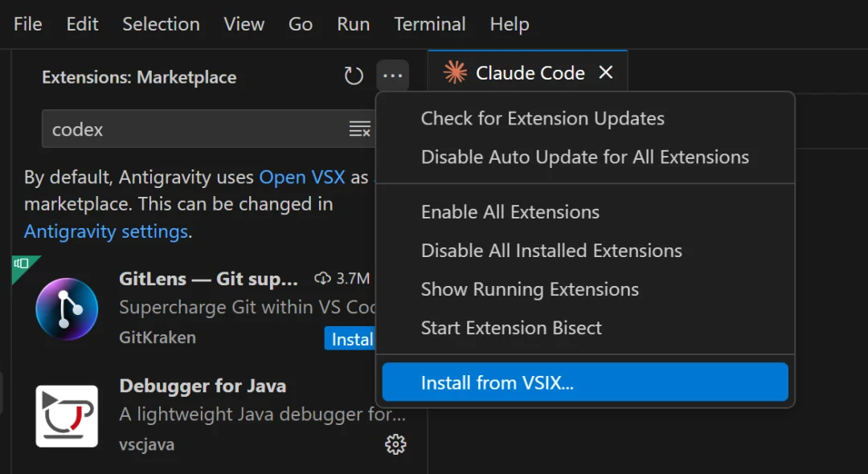868x474 pixels.
Task: Open Debugger for Java manage gear
Action: click(395, 444)
